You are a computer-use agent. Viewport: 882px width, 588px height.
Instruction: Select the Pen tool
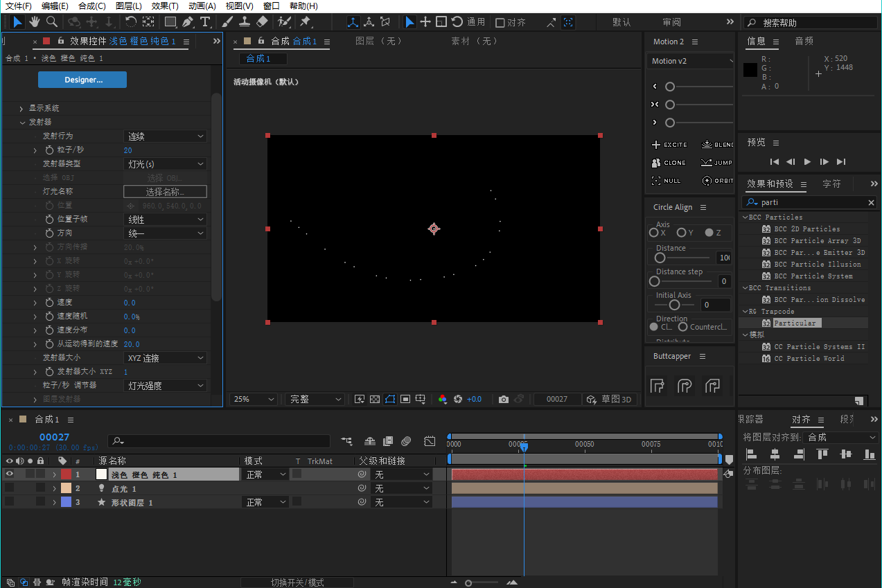tap(188, 22)
